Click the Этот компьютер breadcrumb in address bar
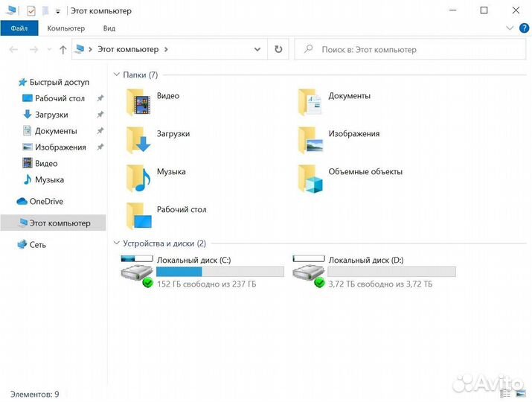The image size is (532, 402). (128, 50)
